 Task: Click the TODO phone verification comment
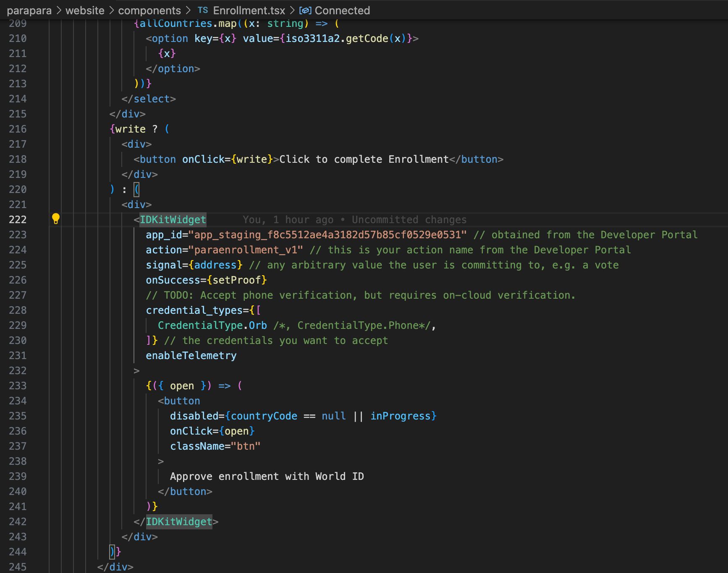click(x=360, y=295)
